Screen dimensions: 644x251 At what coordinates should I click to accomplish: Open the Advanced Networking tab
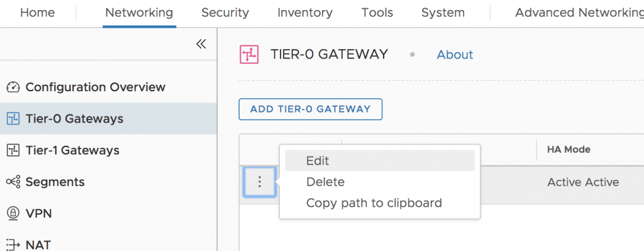(x=579, y=13)
